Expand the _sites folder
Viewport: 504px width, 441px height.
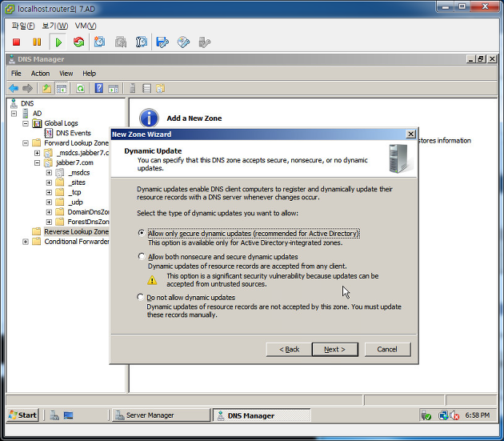click(x=49, y=182)
